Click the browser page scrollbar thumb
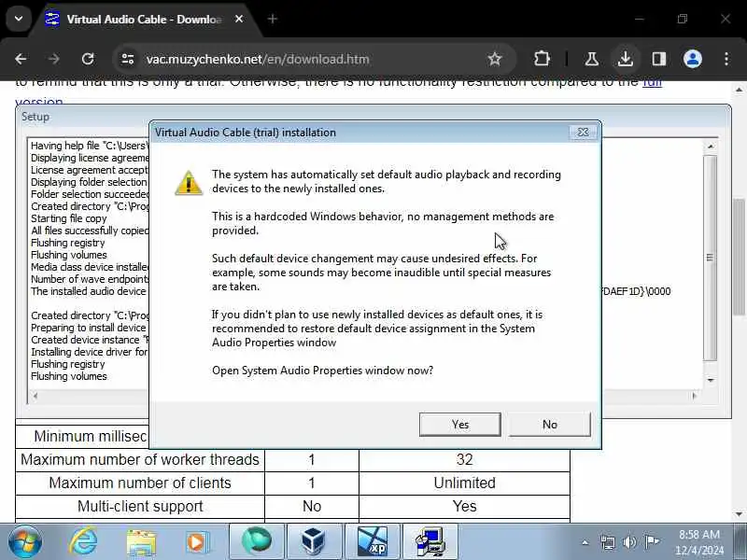The image size is (747, 560). click(739, 257)
